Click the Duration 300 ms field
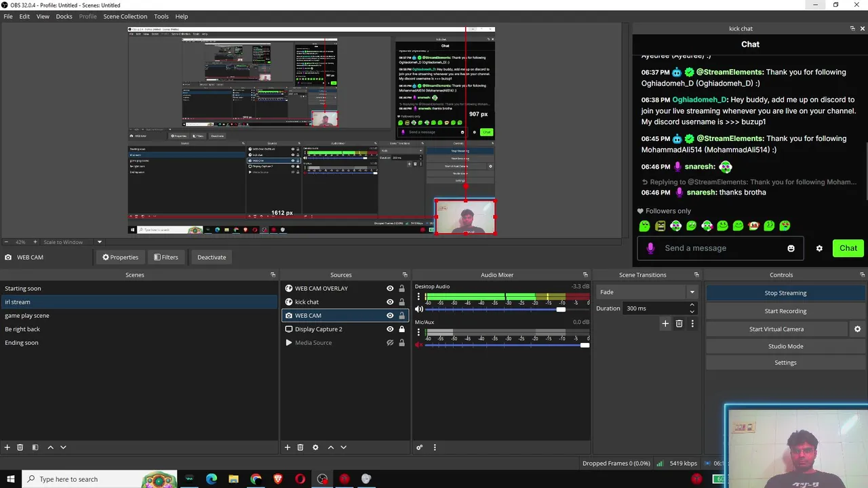Screen dimensions: 868x488 (x=659, y=308)
